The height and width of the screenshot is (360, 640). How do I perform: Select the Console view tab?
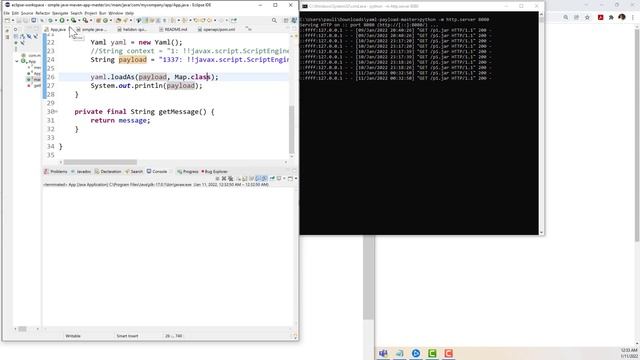pyautogui.click(x=157, y=171)
